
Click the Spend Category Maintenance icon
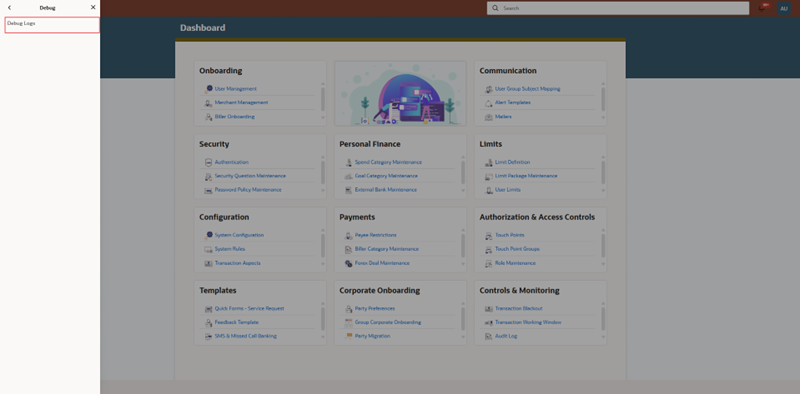348,162
